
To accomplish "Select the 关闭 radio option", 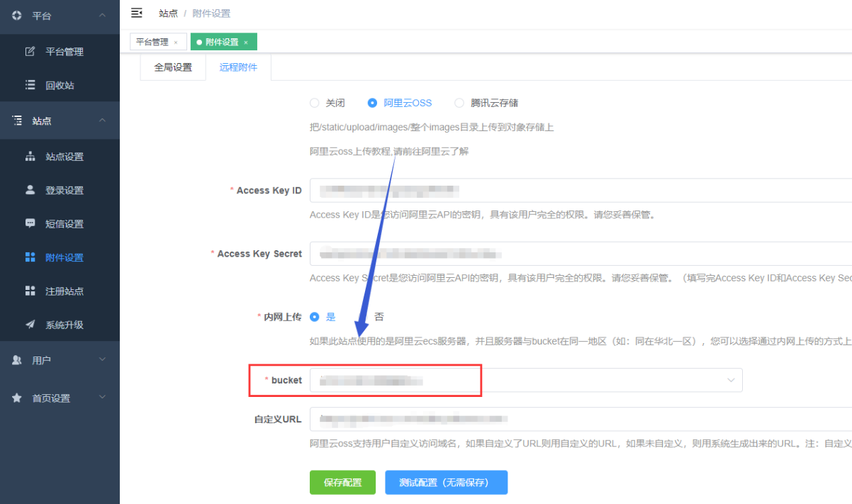I will pyautogui.click(x=315, y=103).
